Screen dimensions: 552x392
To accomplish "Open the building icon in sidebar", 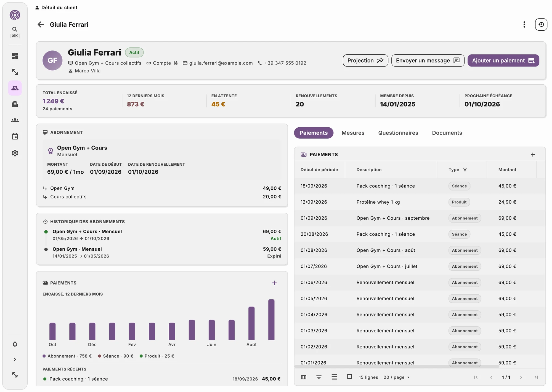I will 15,104.
